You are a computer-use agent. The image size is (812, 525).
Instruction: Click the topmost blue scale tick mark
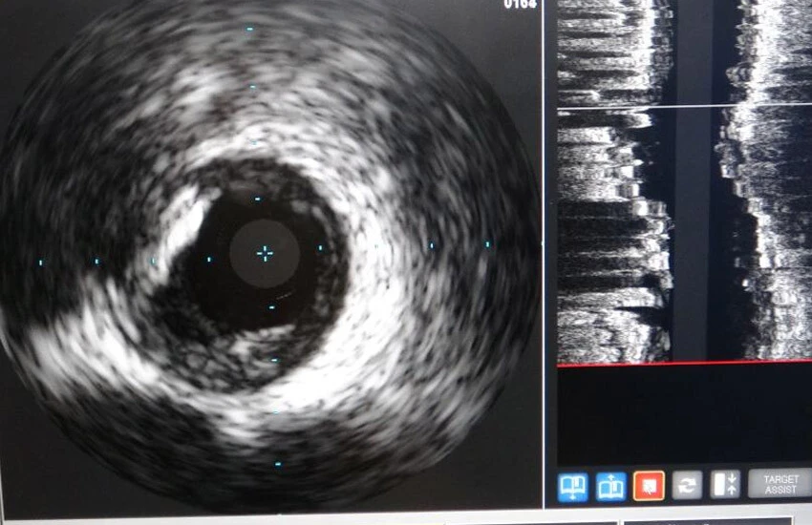[250, 29]
